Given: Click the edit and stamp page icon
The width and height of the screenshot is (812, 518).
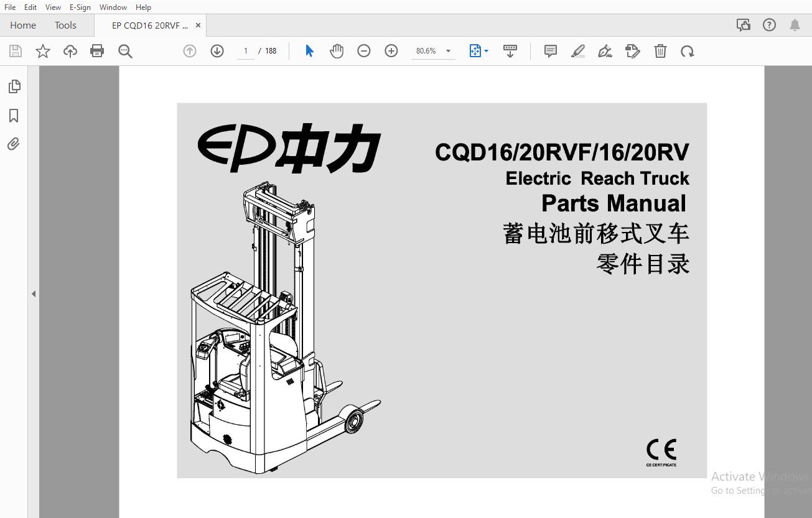Looking at the screenshot, I should point(633,51).
